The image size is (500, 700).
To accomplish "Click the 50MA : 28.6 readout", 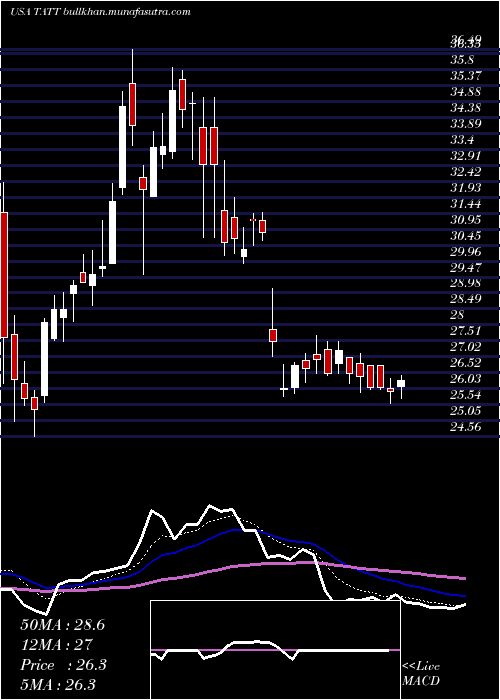I will pos(62,625).
